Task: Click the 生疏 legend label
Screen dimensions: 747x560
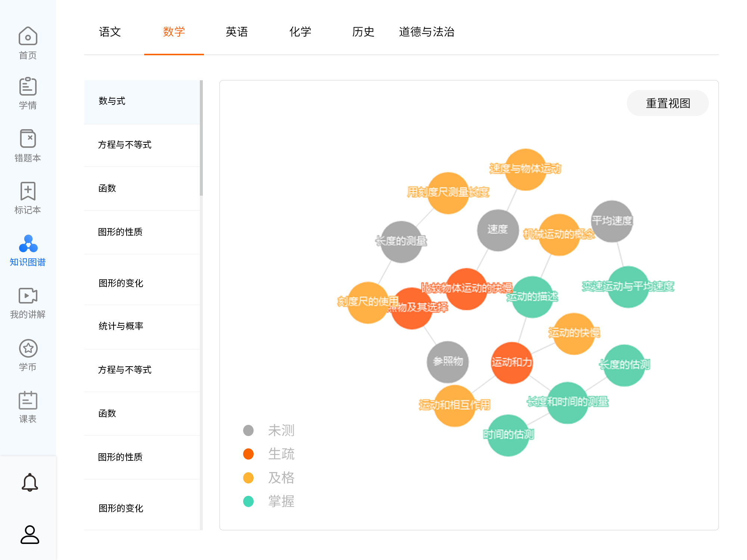Action: click(x=281, y=454)
